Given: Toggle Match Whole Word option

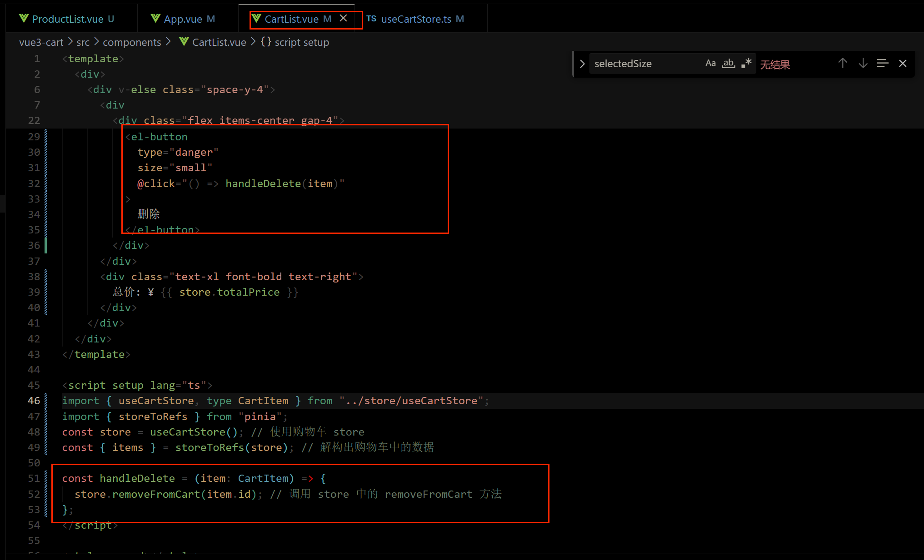Looking at the screenshot, I should [729, 64].
